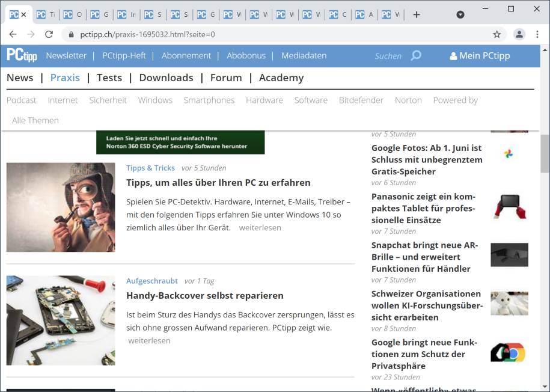Click weiterlesen after the PC-Detektiv teaser
Screen dimensions: 550x392
[x=260, y=228]
